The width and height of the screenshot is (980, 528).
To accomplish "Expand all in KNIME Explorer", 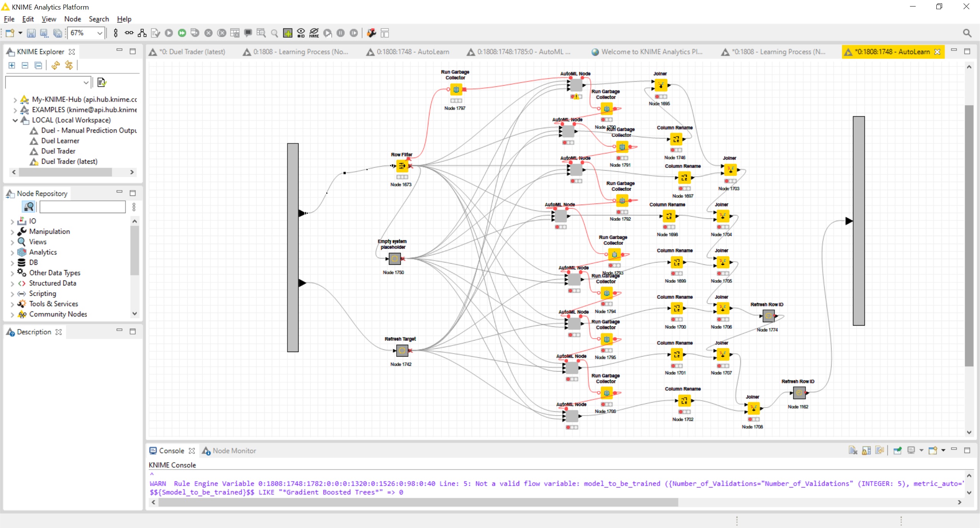I will point(12,65).
